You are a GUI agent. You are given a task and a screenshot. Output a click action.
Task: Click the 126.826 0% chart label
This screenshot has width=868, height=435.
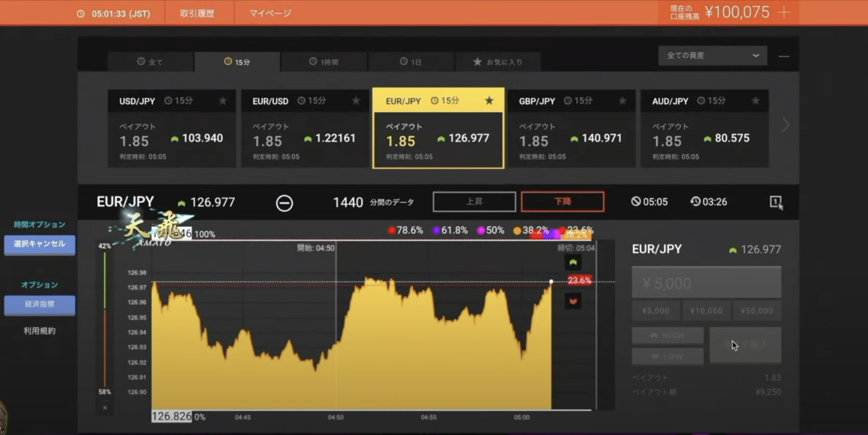(179, 417)
